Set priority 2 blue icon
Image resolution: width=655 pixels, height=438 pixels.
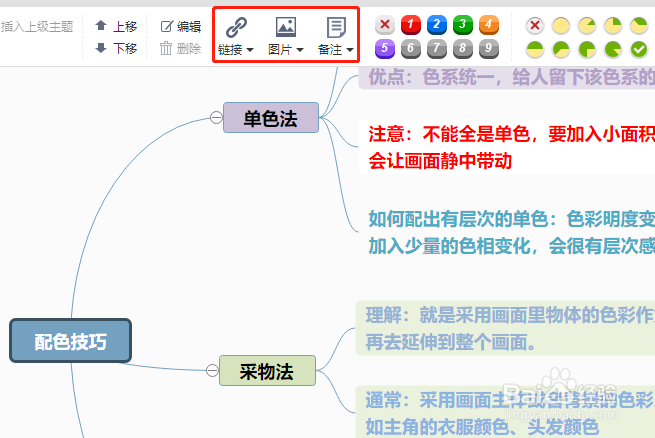437,25
